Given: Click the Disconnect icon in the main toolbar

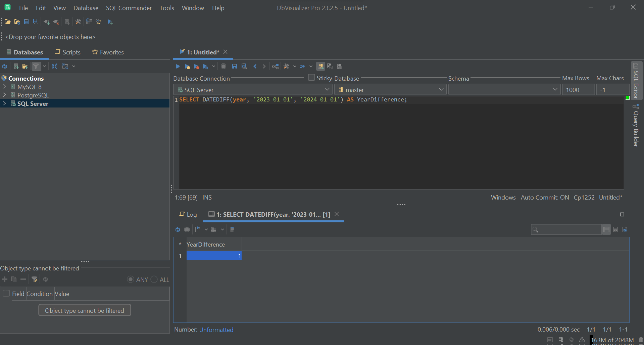Looking at the screenshot, I should [x=56, y=21].
